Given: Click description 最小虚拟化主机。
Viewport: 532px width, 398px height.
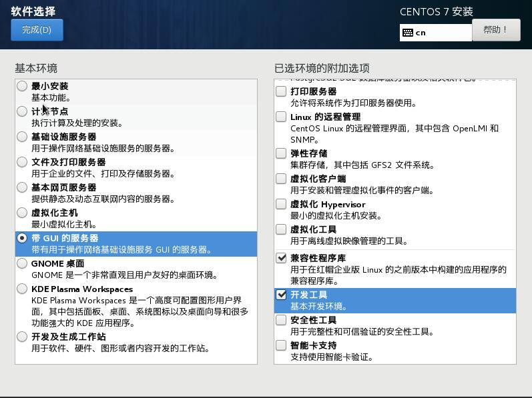Looking at the screenshot, I should tap(64, 224).
